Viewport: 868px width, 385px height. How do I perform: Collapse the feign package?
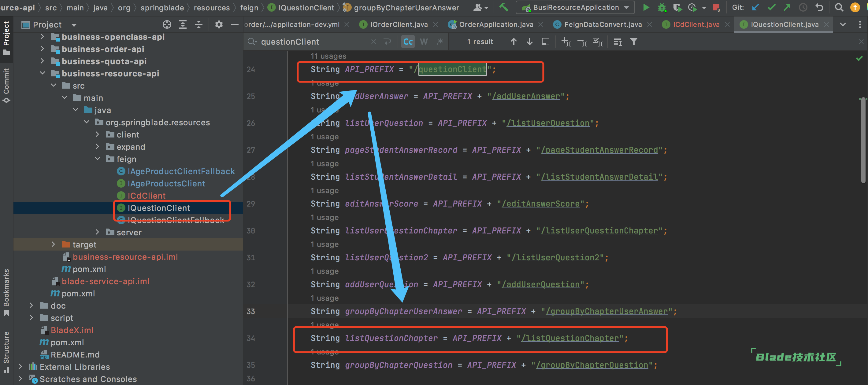click(97, 159)
